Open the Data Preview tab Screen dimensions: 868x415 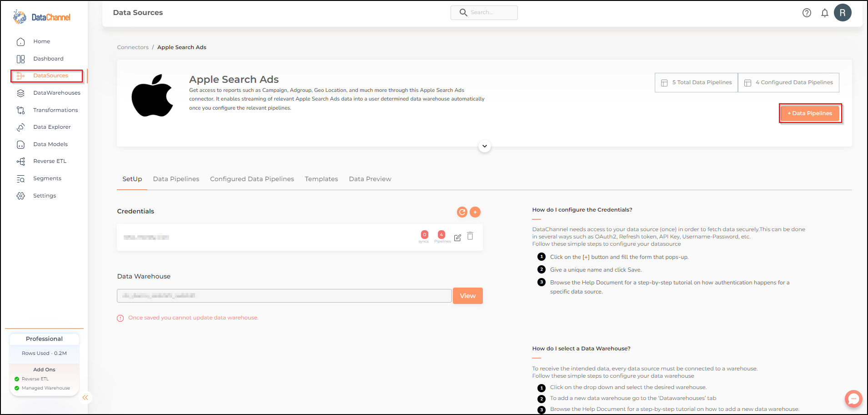pos(370,179)
